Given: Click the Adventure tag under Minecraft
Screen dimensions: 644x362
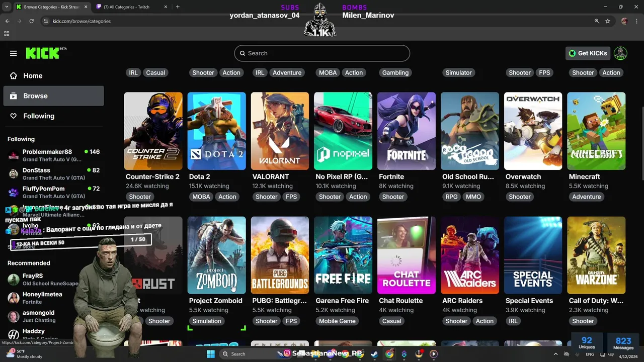Looking at the screenshot, I should [587, 197].
